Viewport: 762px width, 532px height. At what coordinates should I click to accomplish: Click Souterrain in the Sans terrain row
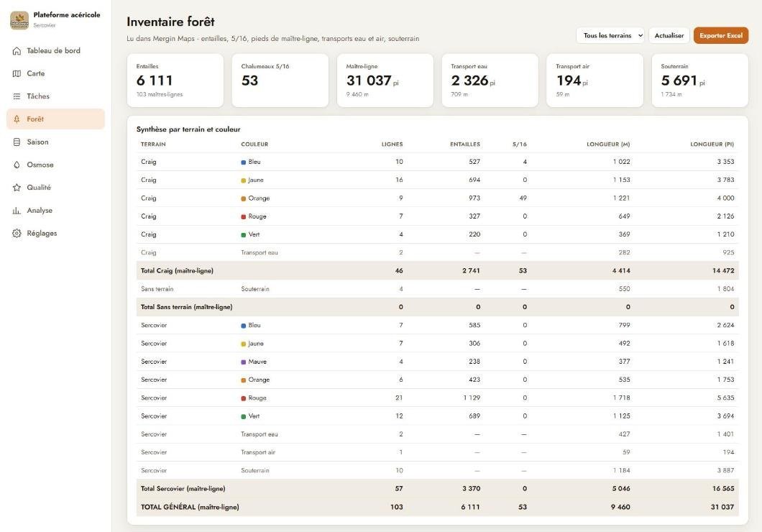[x=255, y=289]
